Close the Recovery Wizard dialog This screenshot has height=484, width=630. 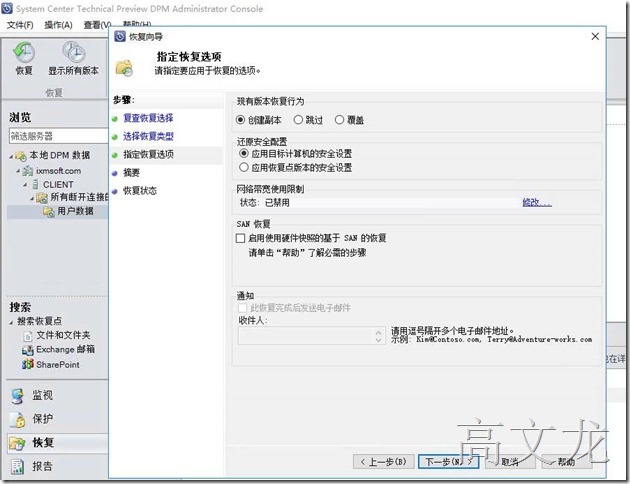595,37
